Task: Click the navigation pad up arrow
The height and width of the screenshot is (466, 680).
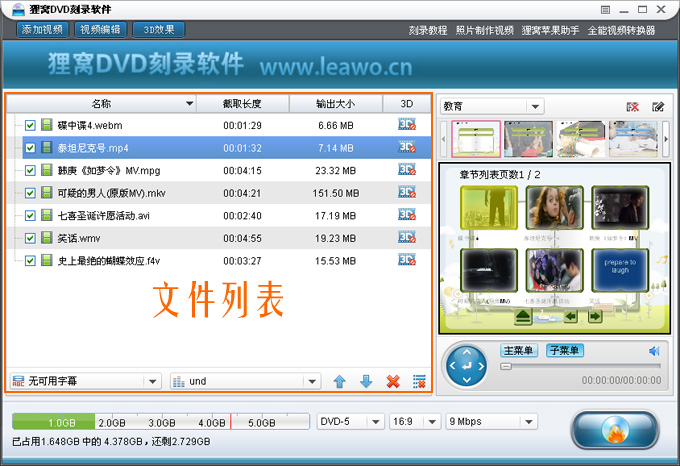Action: [467, 352]
